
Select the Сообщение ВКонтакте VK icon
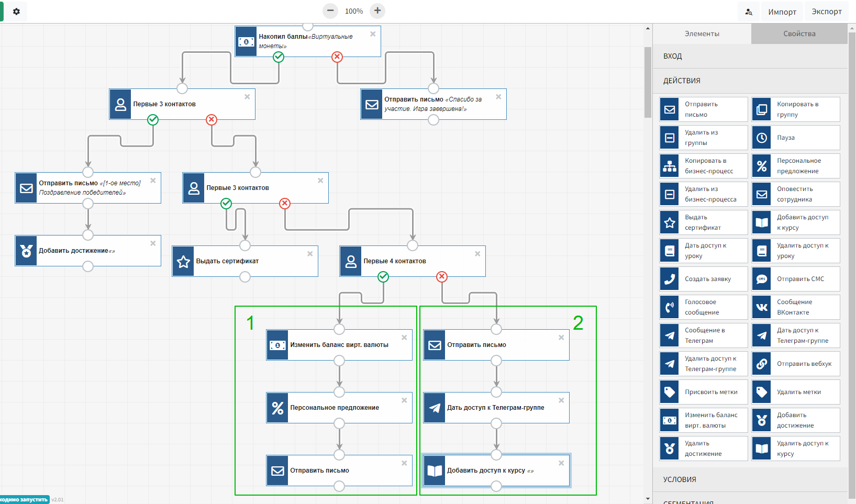coord(762,307)
